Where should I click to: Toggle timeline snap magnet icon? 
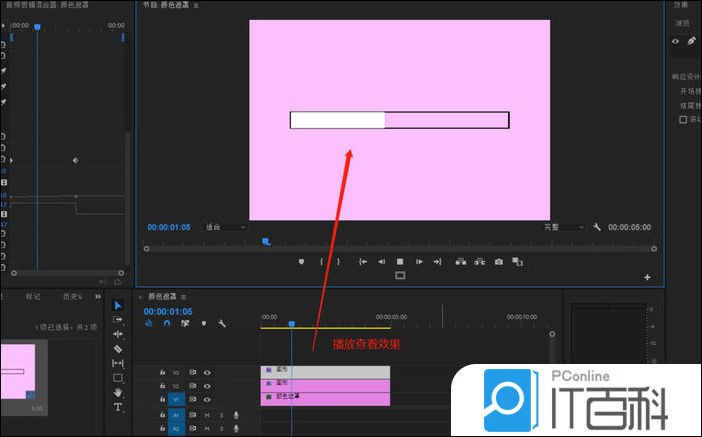click(x=166, y=323)
